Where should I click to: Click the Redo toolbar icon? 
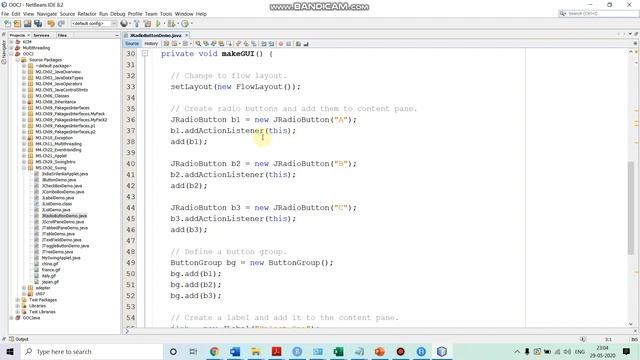61,24
